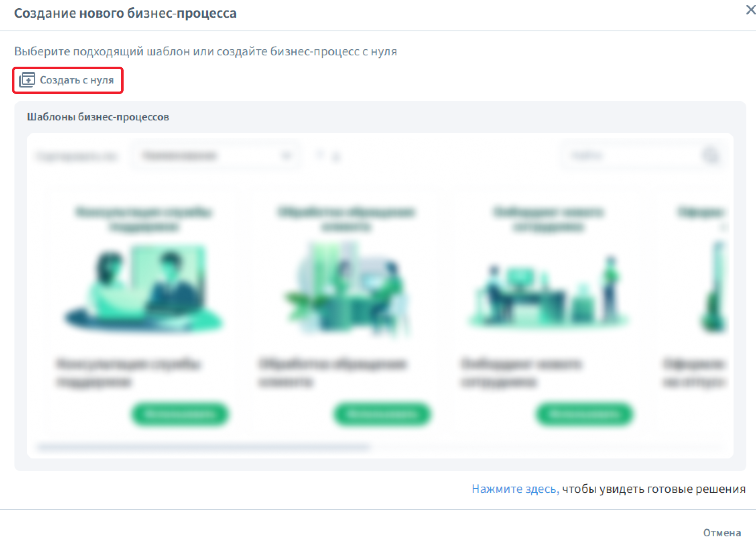Screen dimensions: 756x550
Task: Click the magnifier search icon
Action: (x=711, y=155)
